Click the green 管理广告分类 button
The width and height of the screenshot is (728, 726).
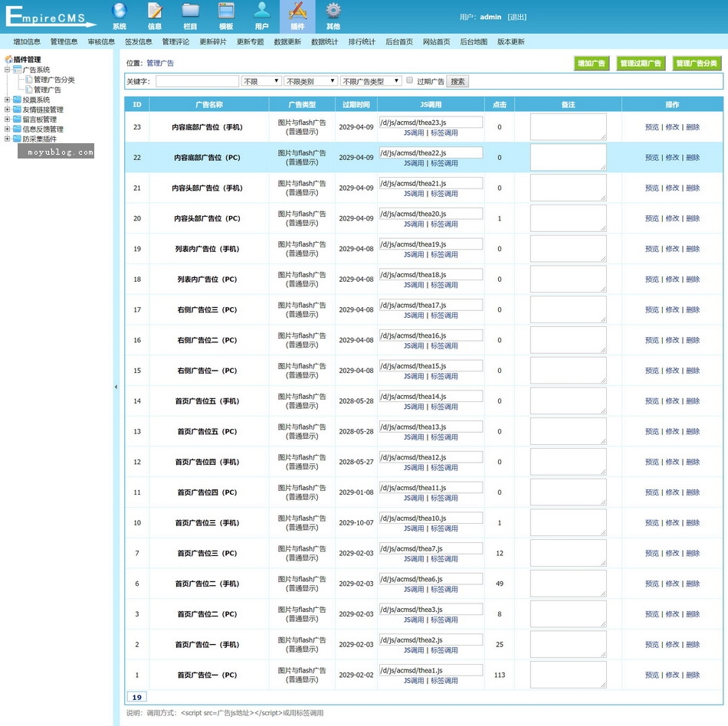coord(697,63)
